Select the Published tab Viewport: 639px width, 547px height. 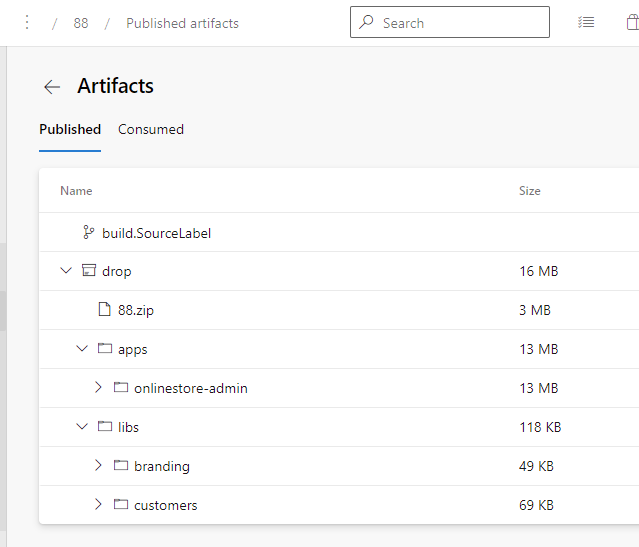70,129
